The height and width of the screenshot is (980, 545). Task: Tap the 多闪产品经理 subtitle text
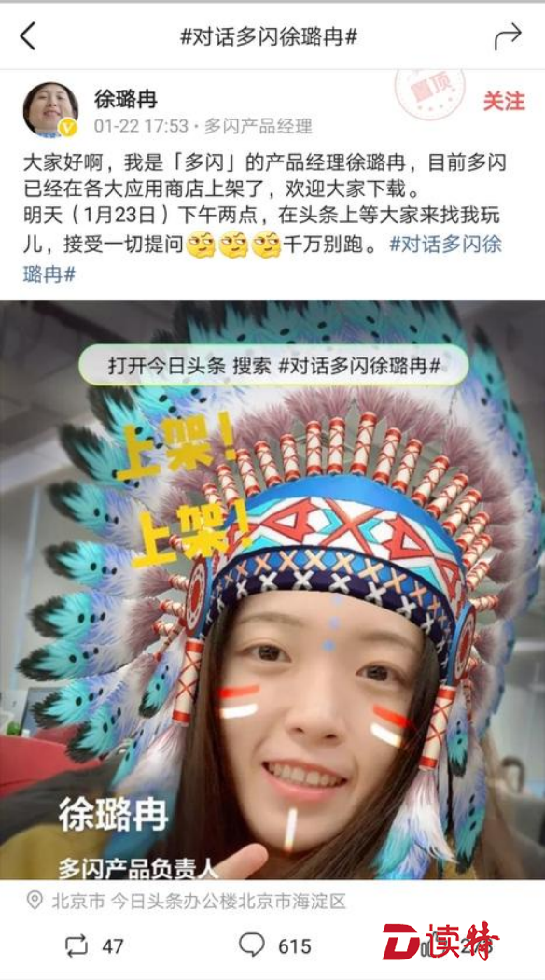[259, 126]
